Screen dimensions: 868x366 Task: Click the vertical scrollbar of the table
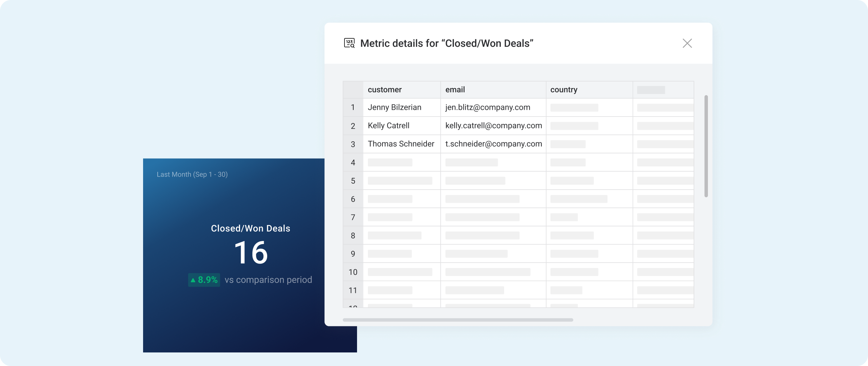point(706,146)
